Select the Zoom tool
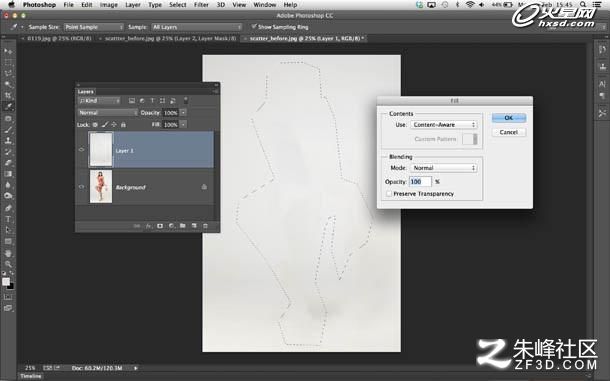This screenshot has height=381, width=610. coord(8,264)
